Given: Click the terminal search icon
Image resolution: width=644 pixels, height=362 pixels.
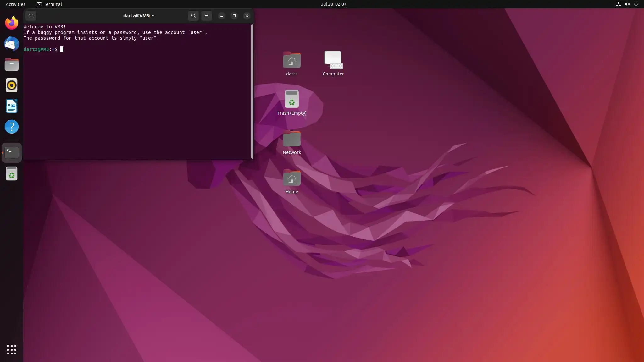Looking at the screenshot, I should click(x=193, y=16).
